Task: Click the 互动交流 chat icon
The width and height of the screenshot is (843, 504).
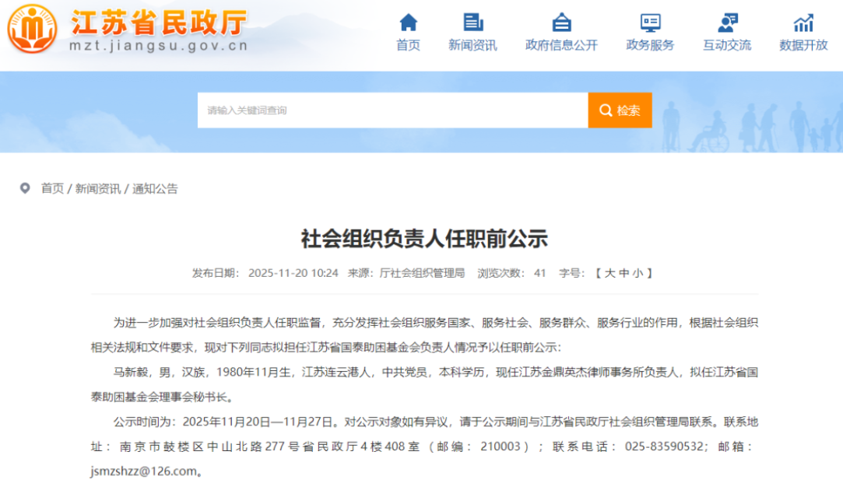Action: [727, 21]
